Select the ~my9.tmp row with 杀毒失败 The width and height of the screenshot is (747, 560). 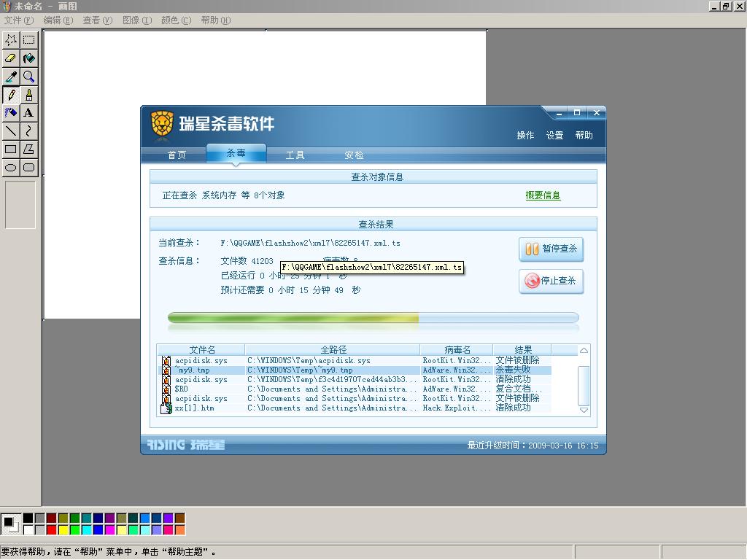tap(355, 370)
